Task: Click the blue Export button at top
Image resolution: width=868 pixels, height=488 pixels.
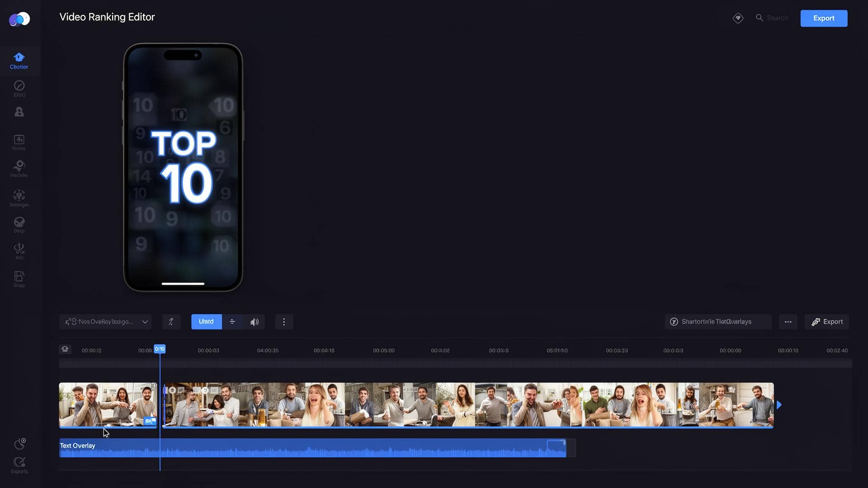Action: pyautogui.click(x=824, y=18)
